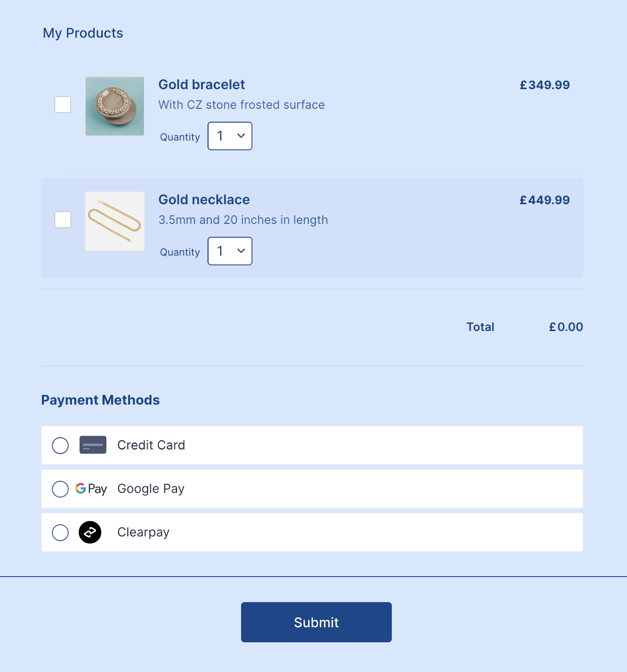Click the Credit Card label text

pyautogui.click(x=151, y=445)
